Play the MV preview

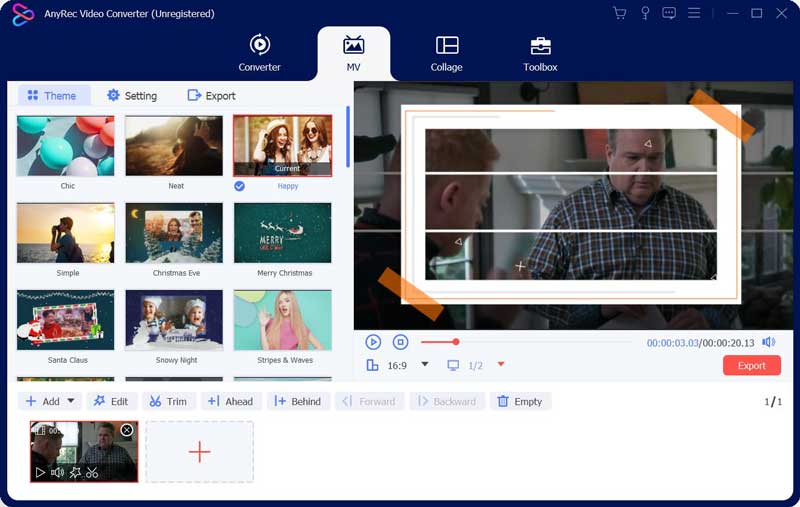coord(373,342)
